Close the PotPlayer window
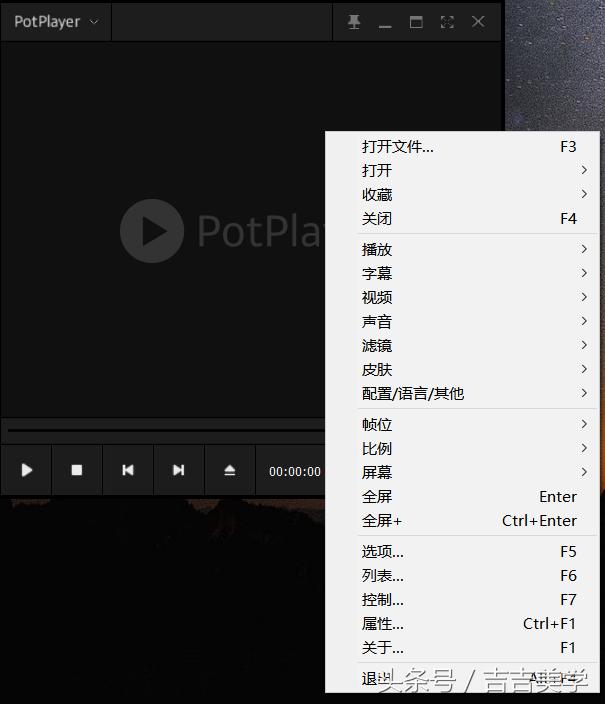605x704 pixels. tap(478, 22)
